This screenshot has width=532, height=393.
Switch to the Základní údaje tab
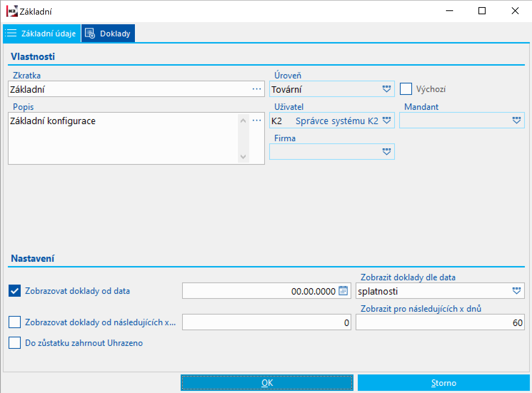42,34
